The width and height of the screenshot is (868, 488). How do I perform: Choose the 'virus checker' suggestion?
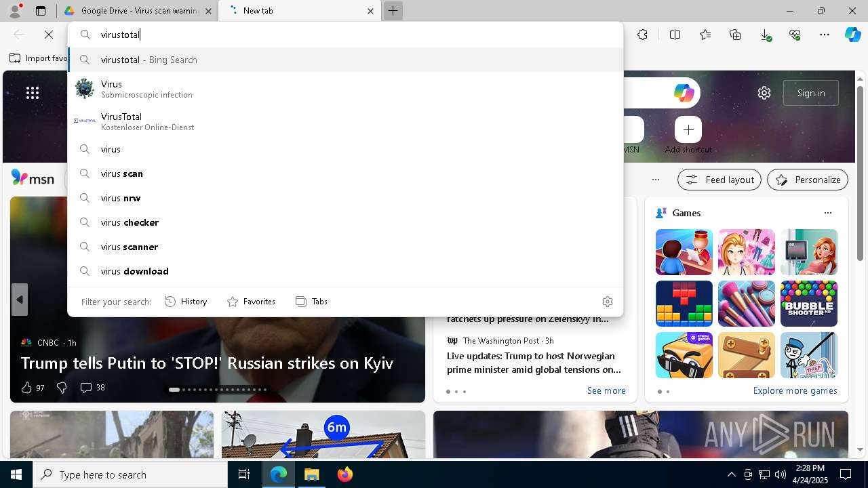(345, 222)
